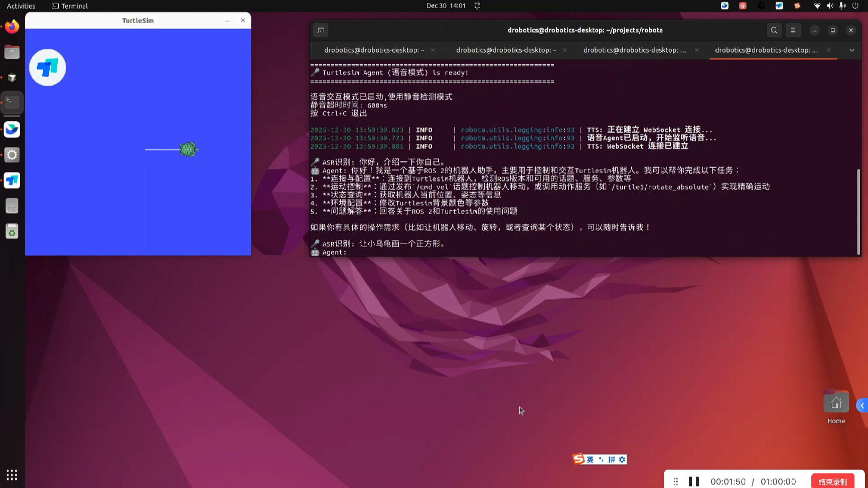The image size is (868, 488).
Task: Open the Files manager in the dock
Action: tap(12, 52)
